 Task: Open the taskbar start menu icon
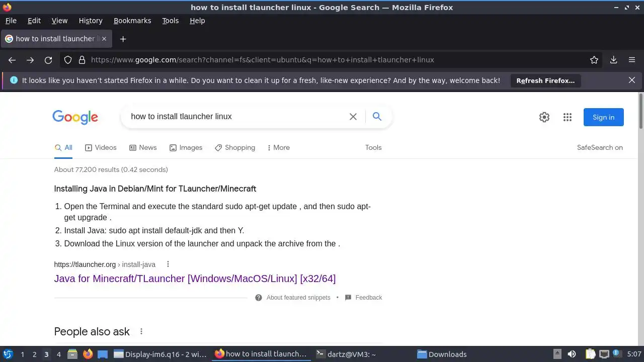click(x=8, y=354)
